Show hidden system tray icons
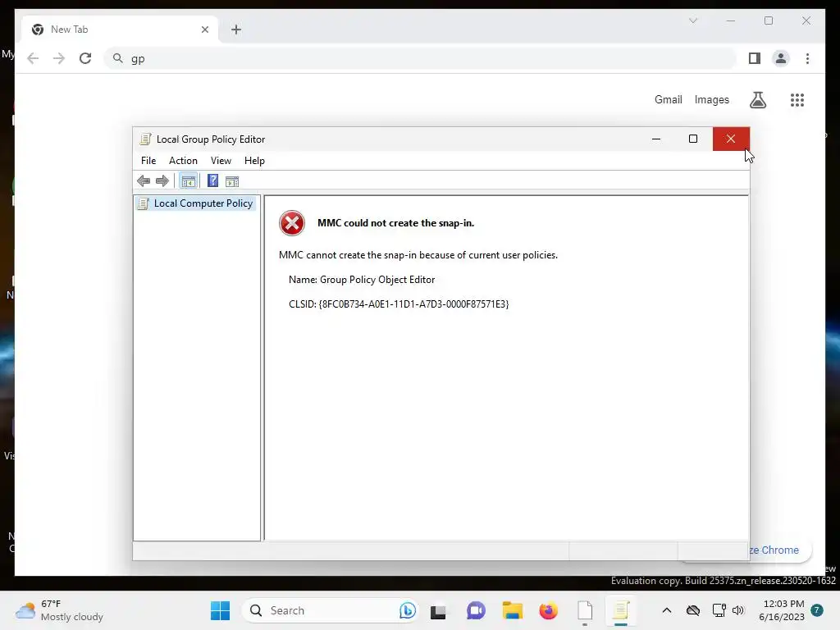The height and width of the screenshot is (630, 840). point(666,610)
